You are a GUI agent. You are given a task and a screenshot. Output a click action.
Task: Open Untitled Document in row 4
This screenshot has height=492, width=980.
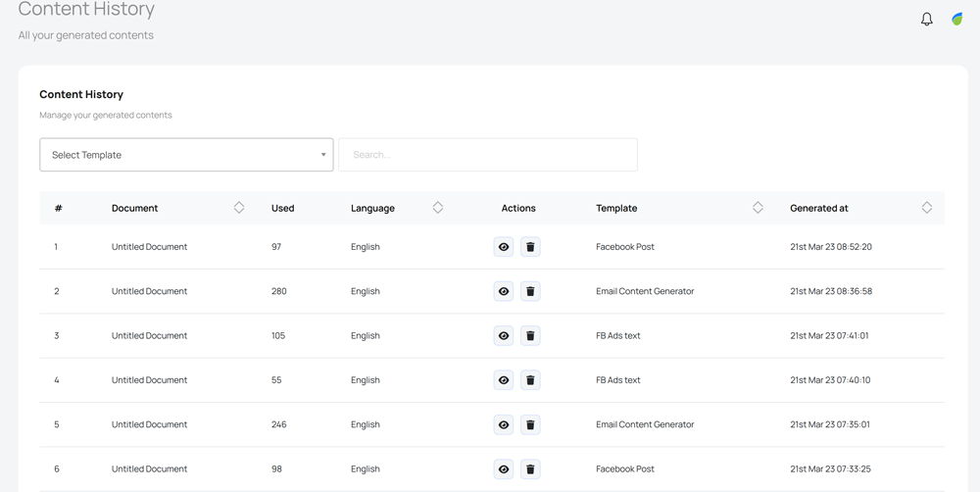pyautogui.click(x=149, y=380)
